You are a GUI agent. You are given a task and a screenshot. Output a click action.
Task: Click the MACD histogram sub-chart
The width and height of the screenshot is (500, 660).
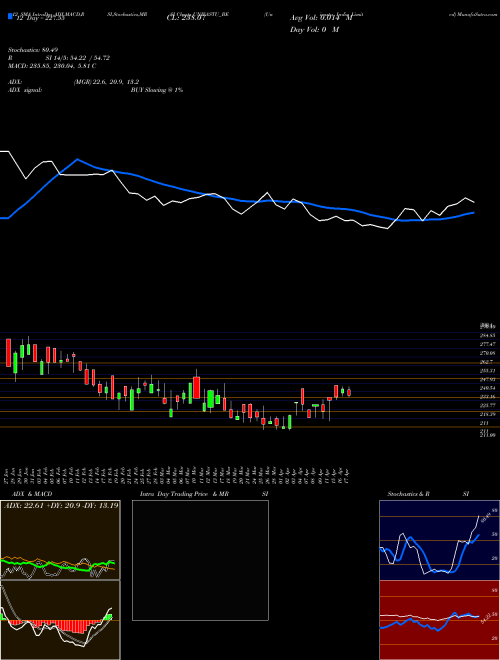60,620
